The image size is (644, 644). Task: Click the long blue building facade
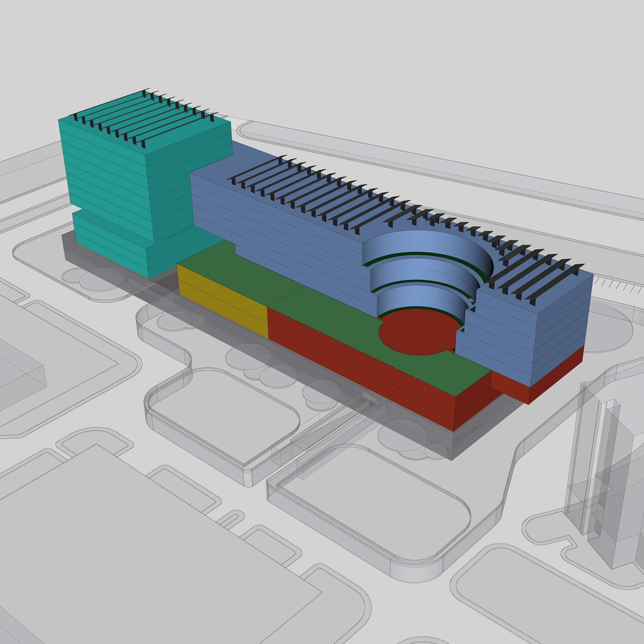[283, 240]
